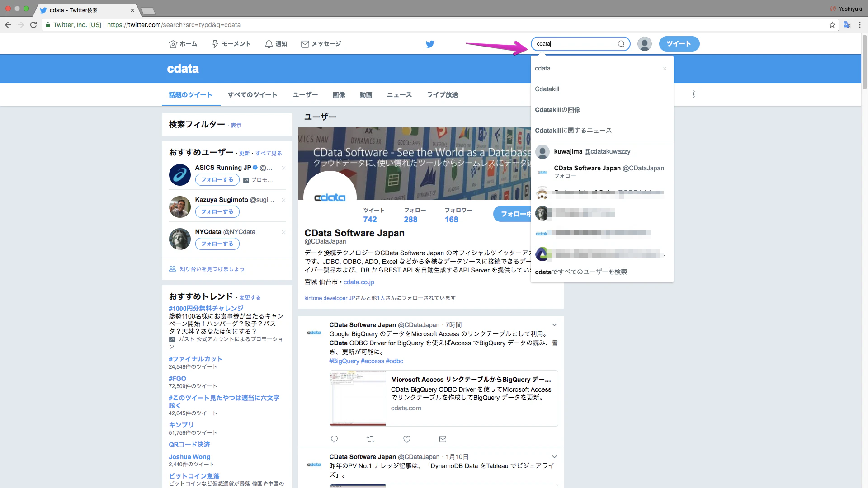Dismiss NYCdata recommended user
This screenshot has height=488, width=868.
(x=283, y=232)
